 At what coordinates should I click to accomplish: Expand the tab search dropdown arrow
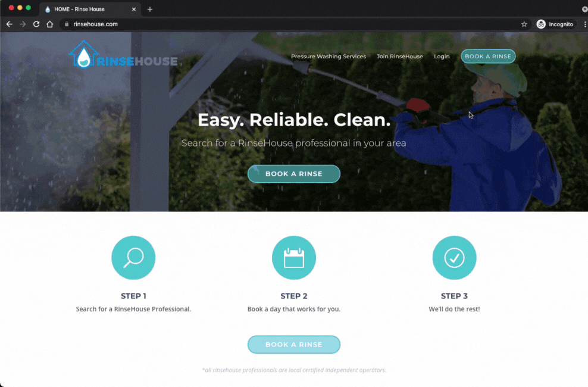pyautogui.click(x=584, y=10)
